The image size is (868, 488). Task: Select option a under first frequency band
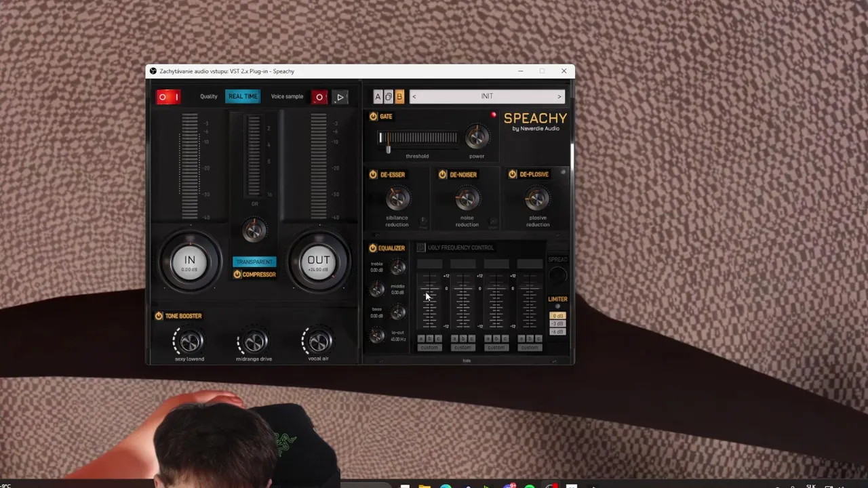(421, 338)
